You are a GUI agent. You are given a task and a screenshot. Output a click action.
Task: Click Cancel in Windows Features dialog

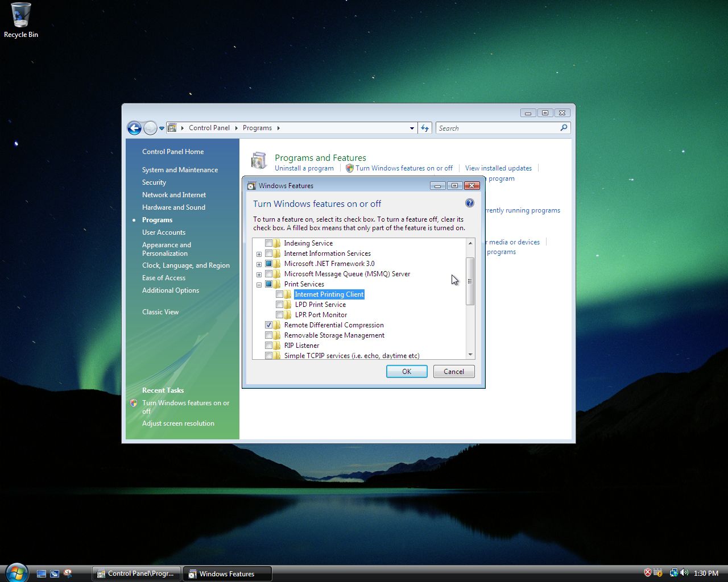tap(454, 371)
